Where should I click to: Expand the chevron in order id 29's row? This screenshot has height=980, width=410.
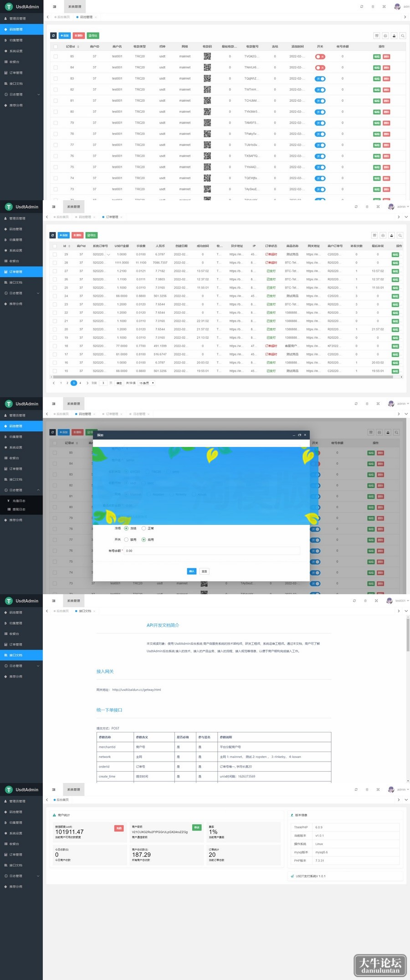pyautogui.click(x=108, y=254)
